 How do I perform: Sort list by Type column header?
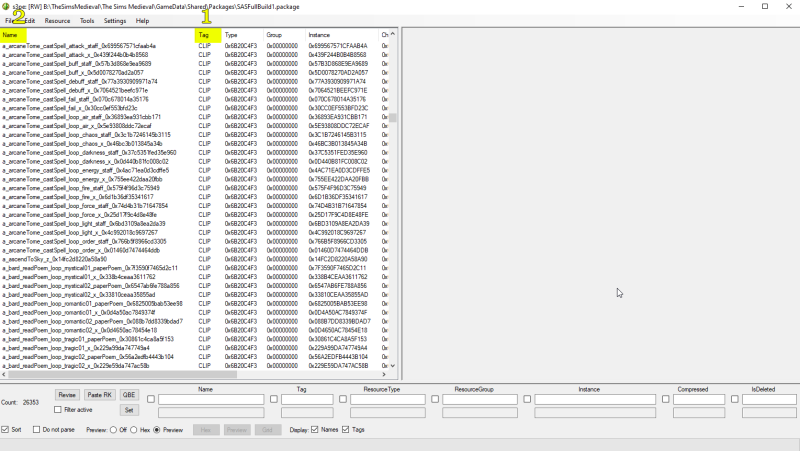pos(231,35)
